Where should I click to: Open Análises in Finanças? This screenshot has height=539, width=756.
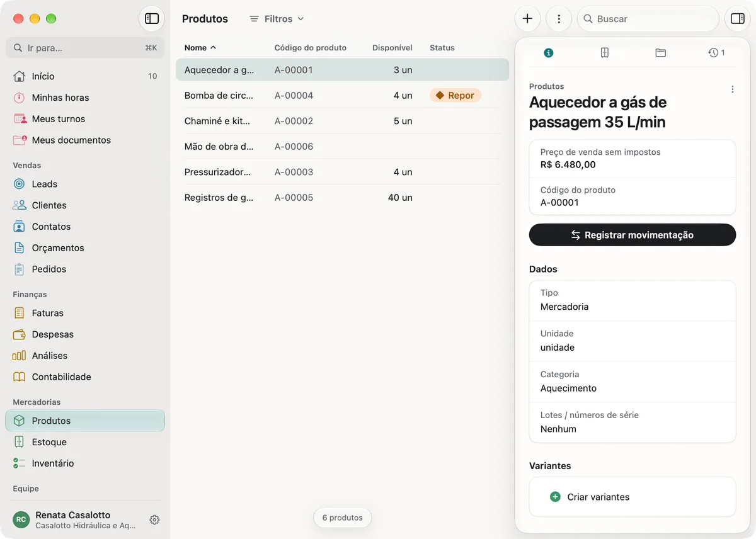point(85,356)
